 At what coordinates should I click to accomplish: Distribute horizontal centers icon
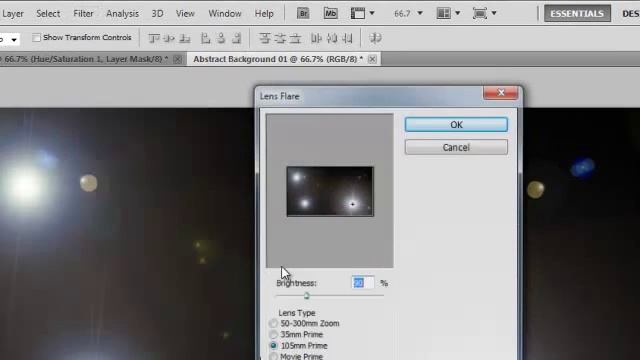pos(332,38)
